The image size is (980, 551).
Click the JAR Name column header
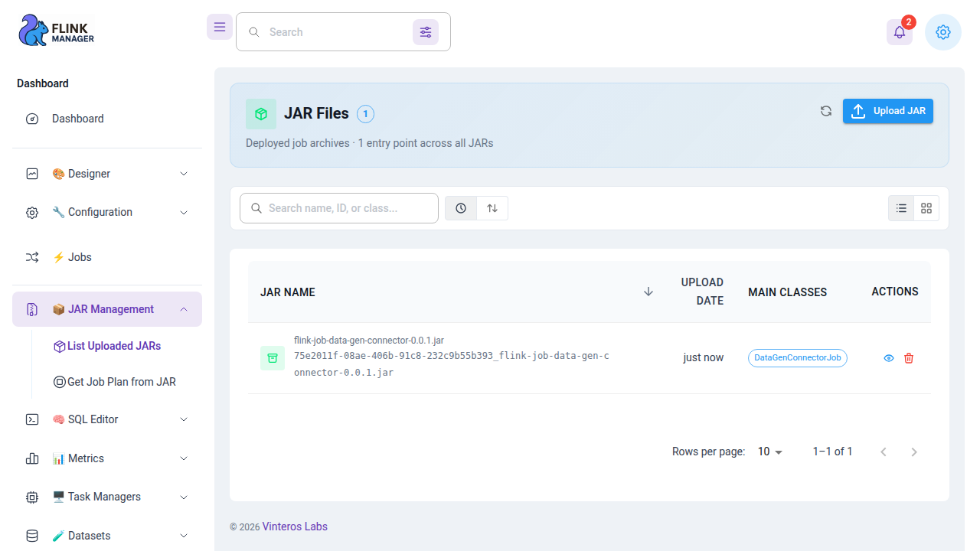tap(288, 292)
